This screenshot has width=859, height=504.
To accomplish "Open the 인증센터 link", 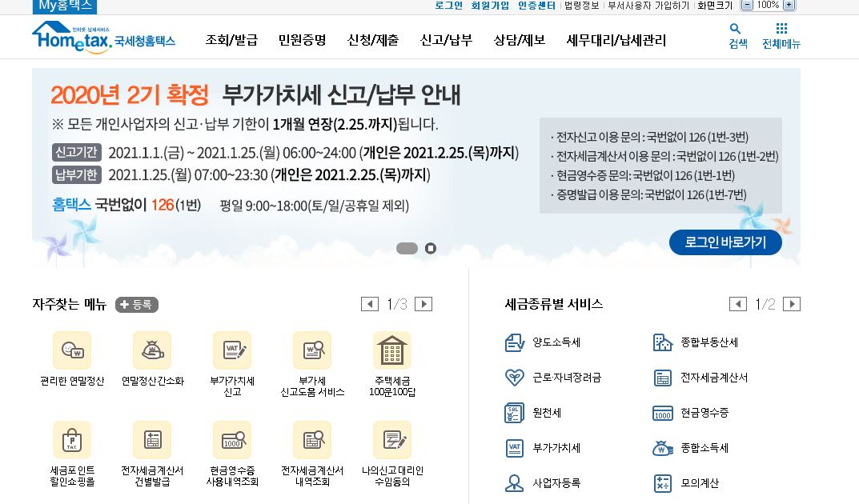I will point(537,6).
